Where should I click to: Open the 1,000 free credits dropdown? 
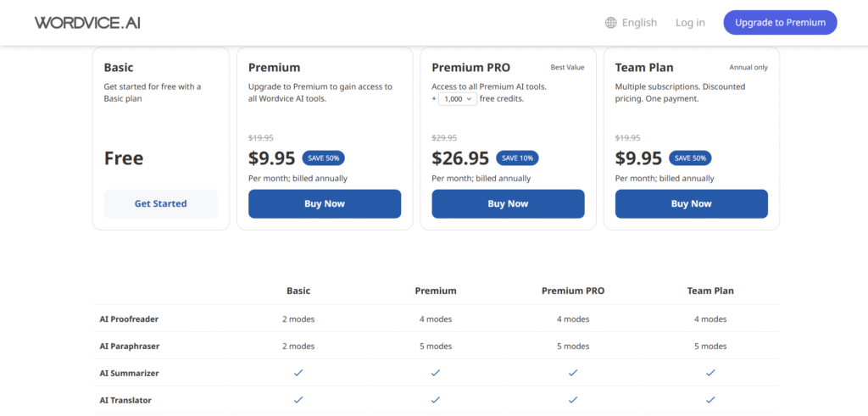tap(457, 99)
